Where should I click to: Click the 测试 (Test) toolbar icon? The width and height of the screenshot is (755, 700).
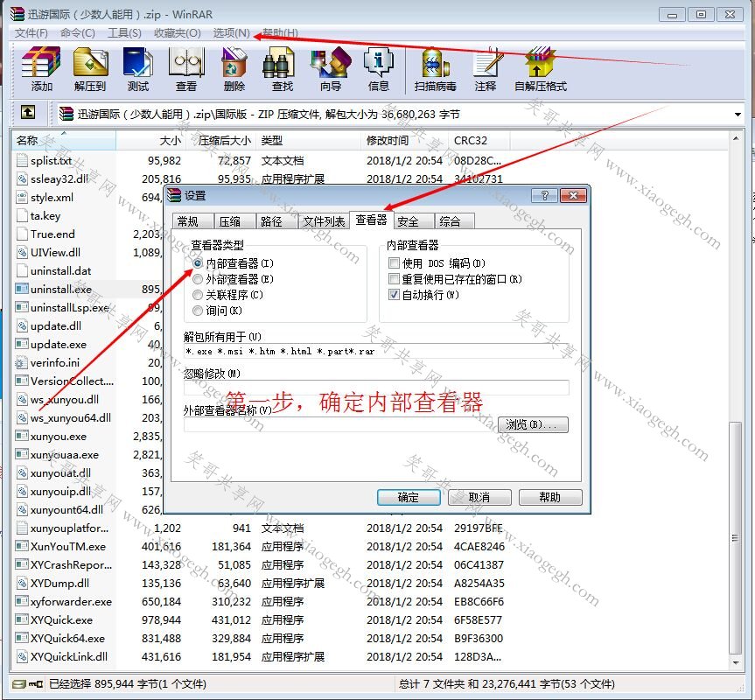[137, 61]
